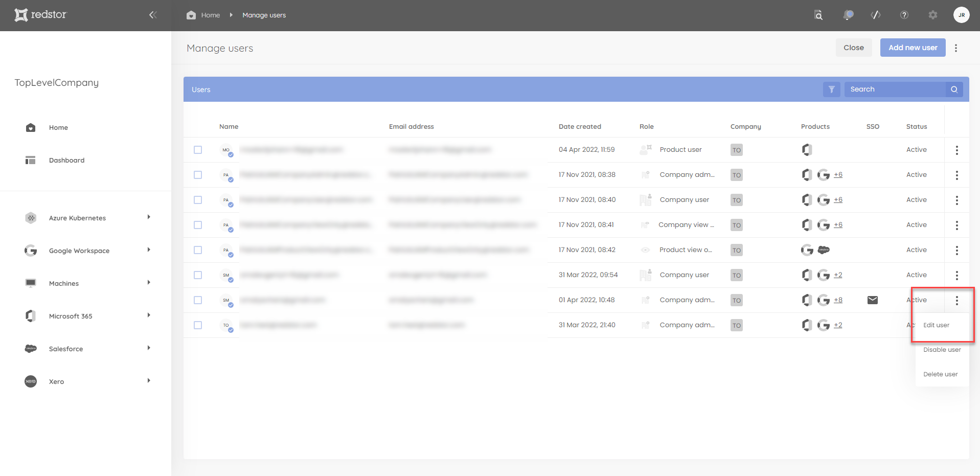Click the Manage users breadcrumb
The height and width of the screenshot is (476, 980).
pos(264,15)
